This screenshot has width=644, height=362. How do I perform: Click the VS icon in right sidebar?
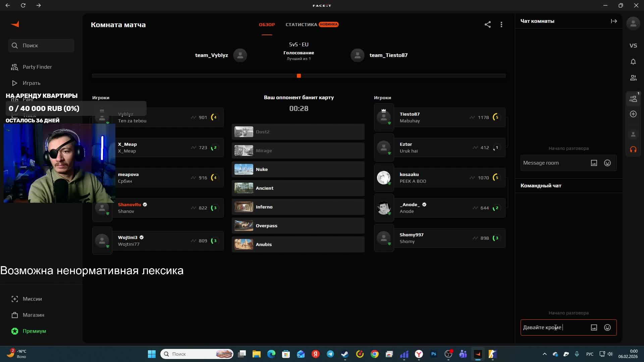click(633, 46)
